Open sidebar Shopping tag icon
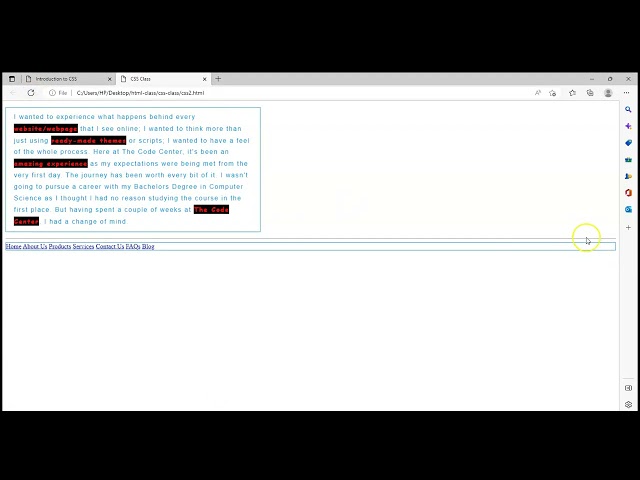 (628, 143)
